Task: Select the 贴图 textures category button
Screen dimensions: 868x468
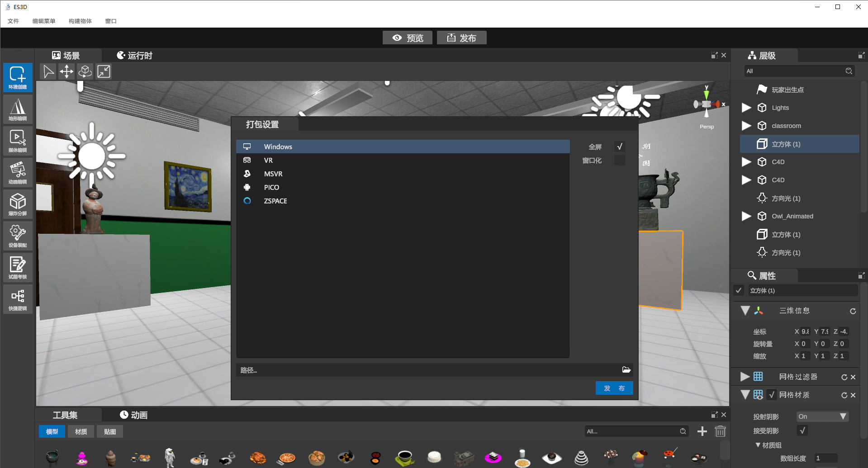Action: [x=110, y=431]
